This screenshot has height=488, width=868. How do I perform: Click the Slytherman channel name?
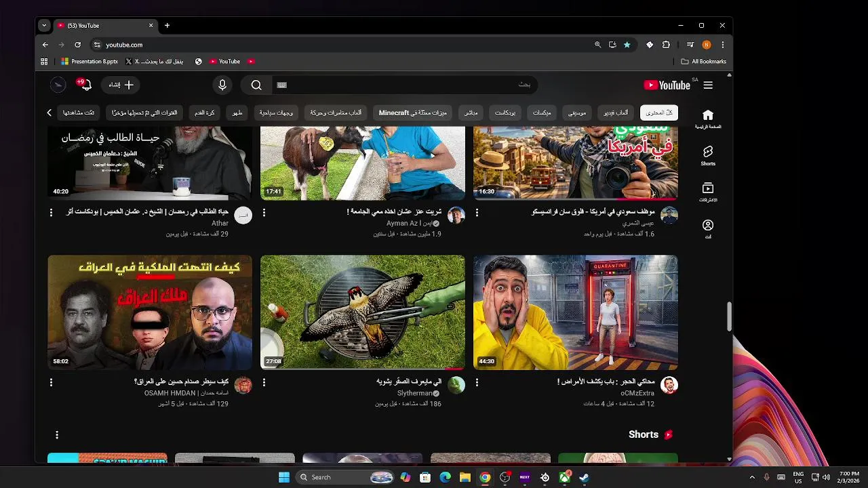pyautogui.click(x=414, y=393)
